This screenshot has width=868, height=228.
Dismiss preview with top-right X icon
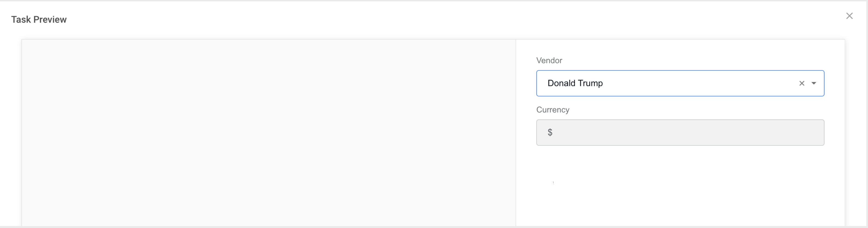coord(849,16)
